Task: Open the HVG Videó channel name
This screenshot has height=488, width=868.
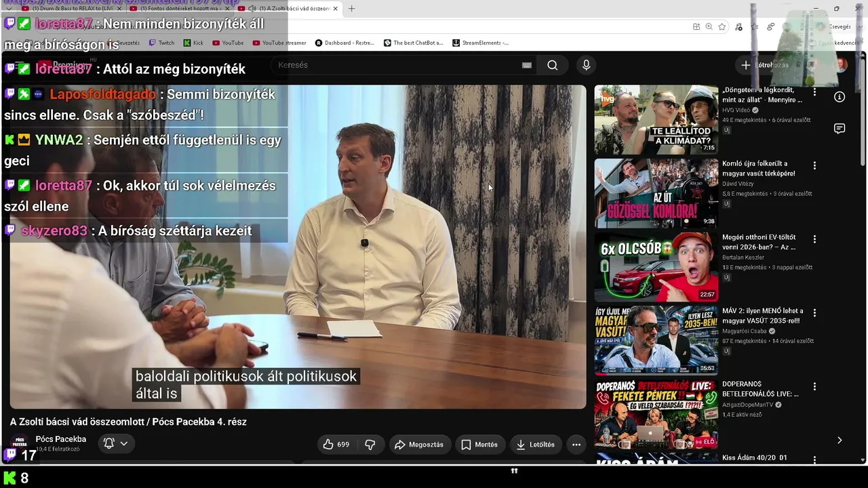Action: pyautogui.click(x=736, y=110)
